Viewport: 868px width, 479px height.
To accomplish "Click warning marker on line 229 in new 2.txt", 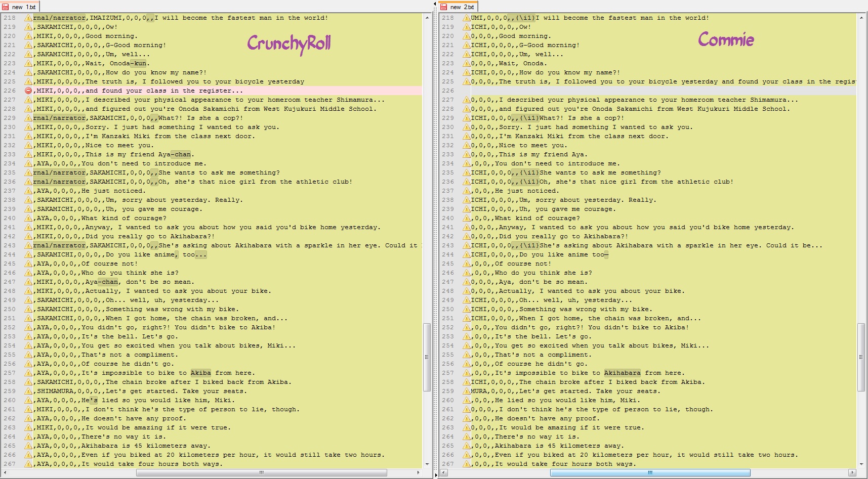I will coord(467,118).
